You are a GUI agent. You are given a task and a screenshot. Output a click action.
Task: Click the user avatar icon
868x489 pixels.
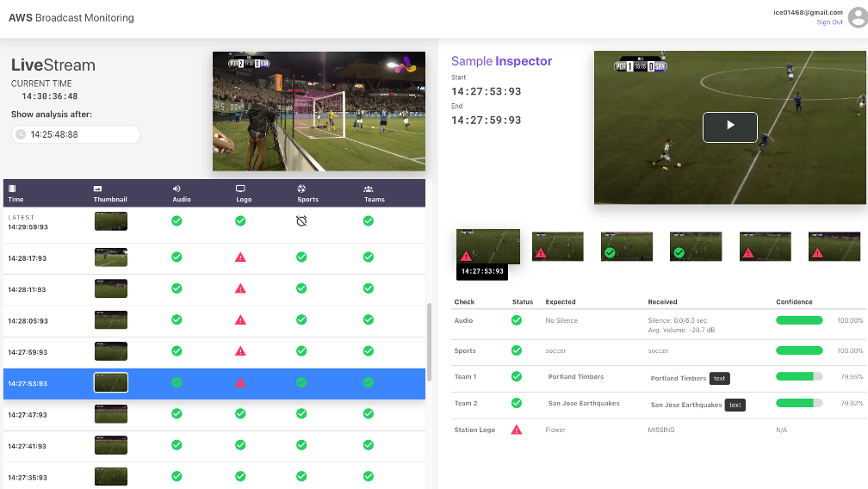[x=858, y=17]
